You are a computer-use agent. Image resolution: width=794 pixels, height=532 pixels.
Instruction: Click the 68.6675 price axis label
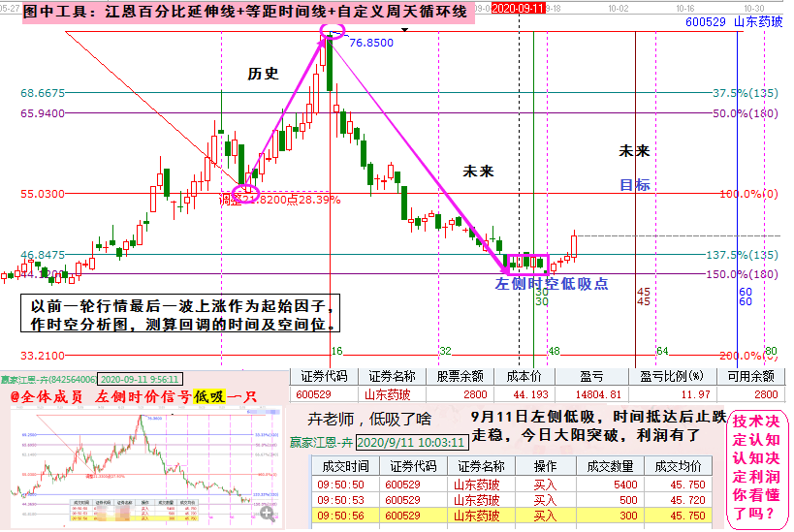pos(43,93)
